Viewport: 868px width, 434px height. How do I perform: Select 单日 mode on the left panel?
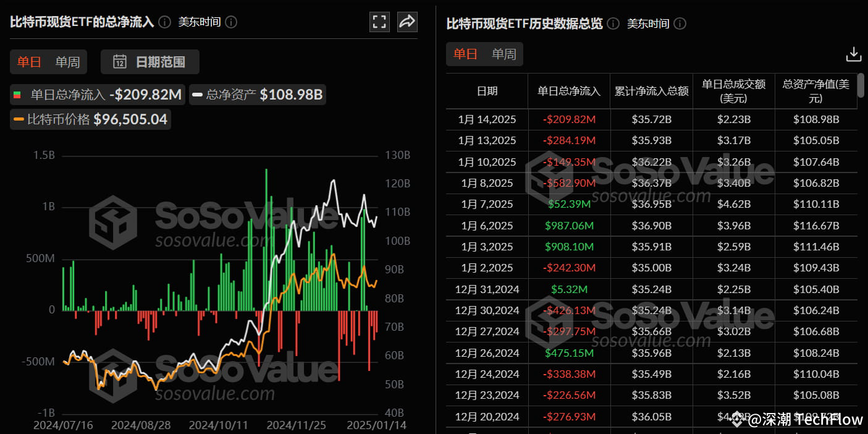click(x=28, y=61)
